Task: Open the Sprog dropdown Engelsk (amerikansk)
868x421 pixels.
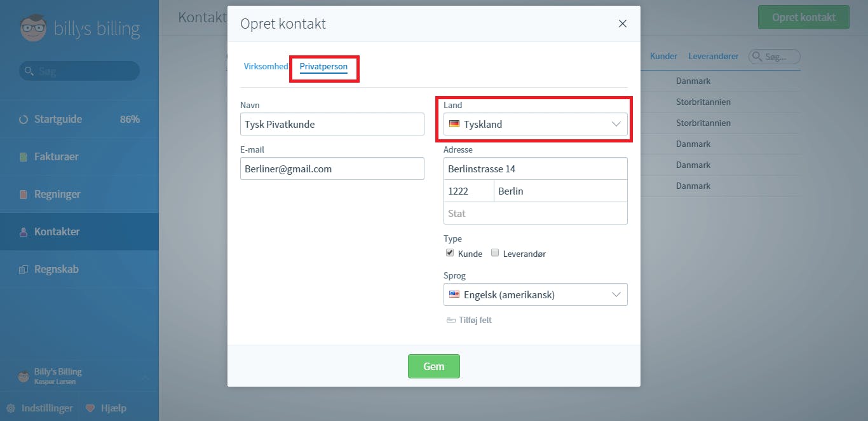Action: [x=536, y=294]
